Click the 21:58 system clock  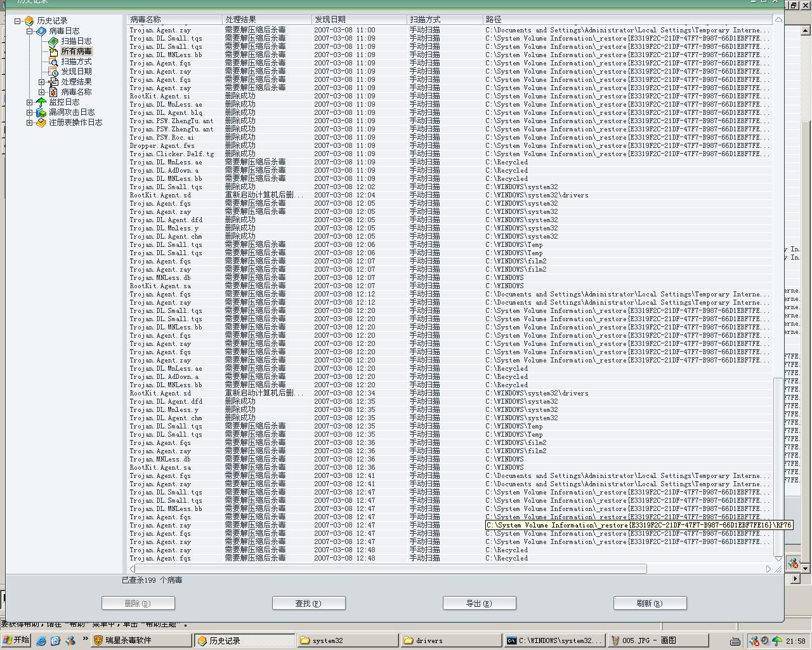pyautogui.click(x=796, y=641)
